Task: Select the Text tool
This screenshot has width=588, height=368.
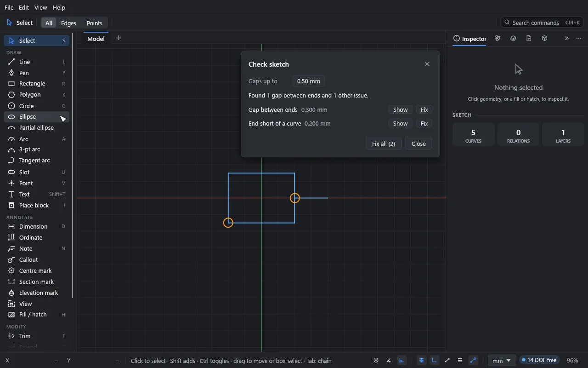Action: click(37, 194)
